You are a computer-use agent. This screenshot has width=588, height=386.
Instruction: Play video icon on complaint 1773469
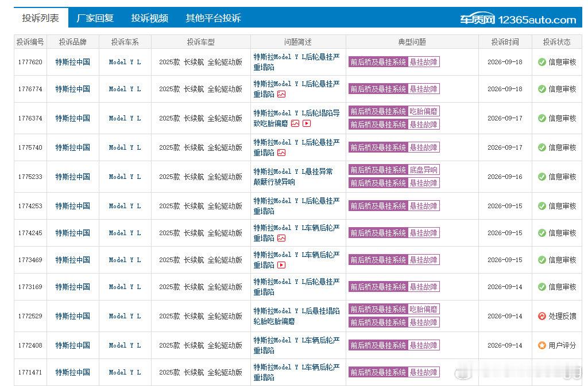[281, 265]
